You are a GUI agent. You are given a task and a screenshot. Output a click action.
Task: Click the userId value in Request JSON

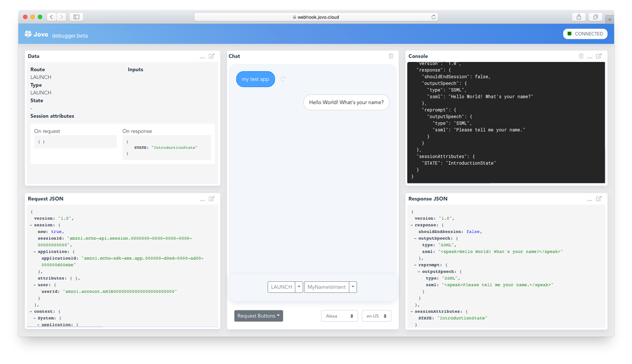(119, 291)
